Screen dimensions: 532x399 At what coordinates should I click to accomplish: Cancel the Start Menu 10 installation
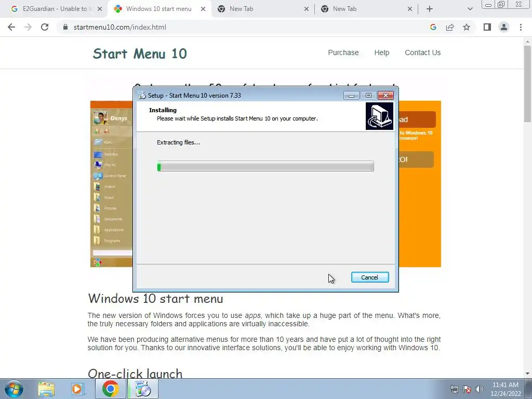tap(370, 277)
